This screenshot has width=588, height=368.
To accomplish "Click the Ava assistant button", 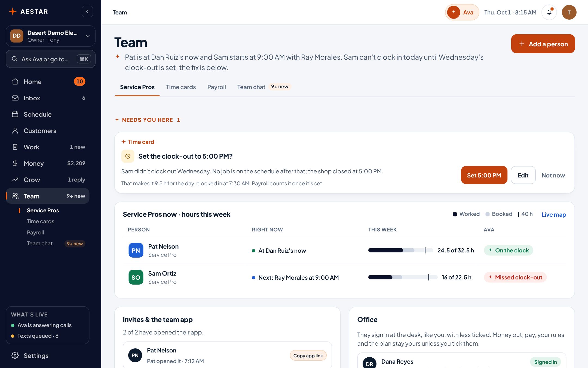I will (x=462, y=12).
